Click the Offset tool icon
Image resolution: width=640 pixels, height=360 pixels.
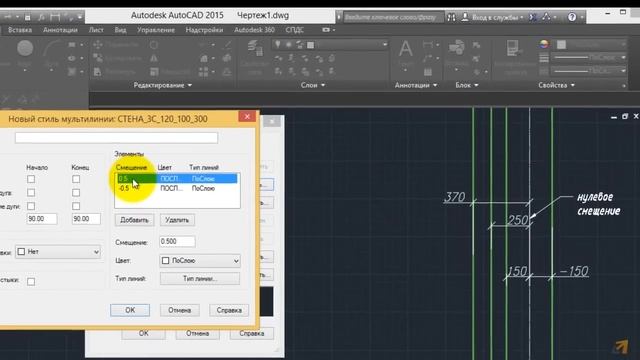tap(227, 72)
